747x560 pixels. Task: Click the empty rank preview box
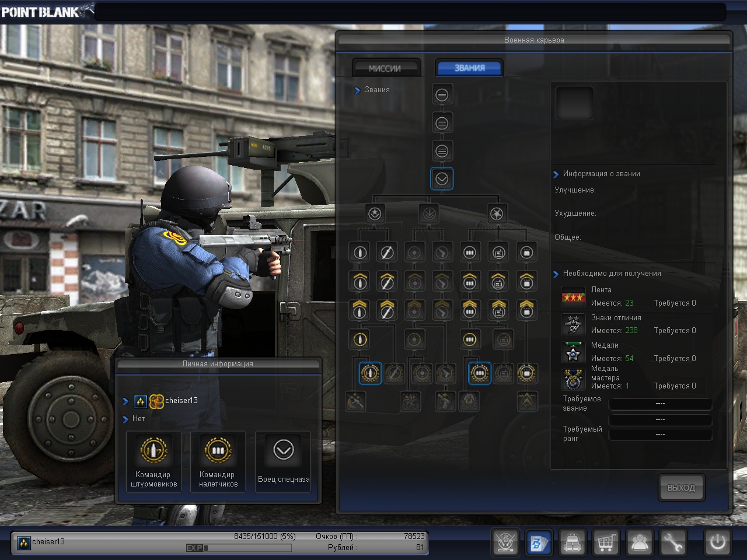coord(574,103)
